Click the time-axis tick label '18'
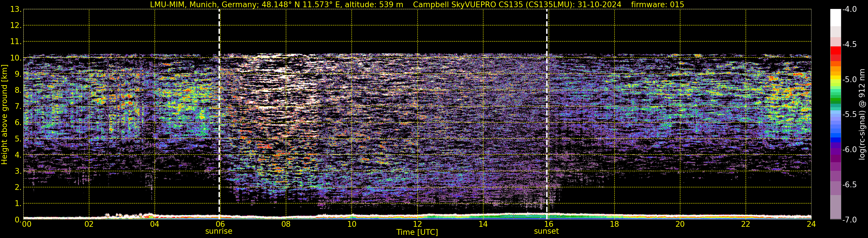The width and height of the screenshot is (868, 238). [x=615, y=224]
